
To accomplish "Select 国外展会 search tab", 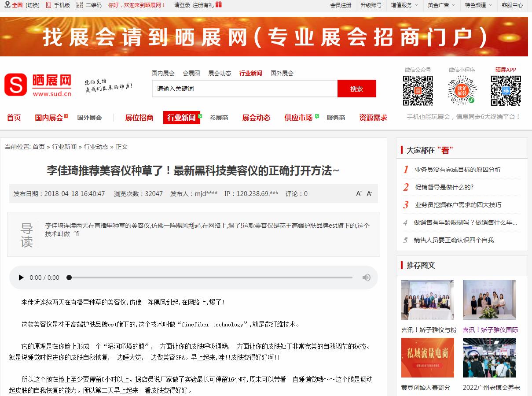I will tap(282, 73).
